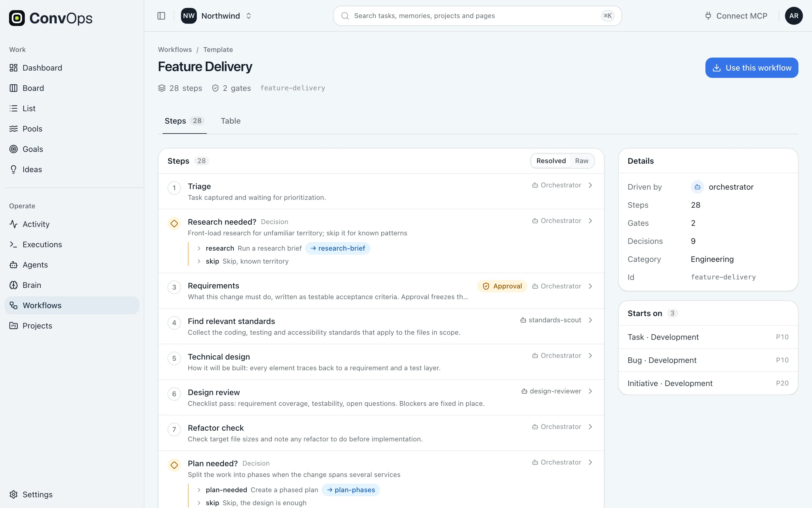Open the Agents page

tap(72, 265)
